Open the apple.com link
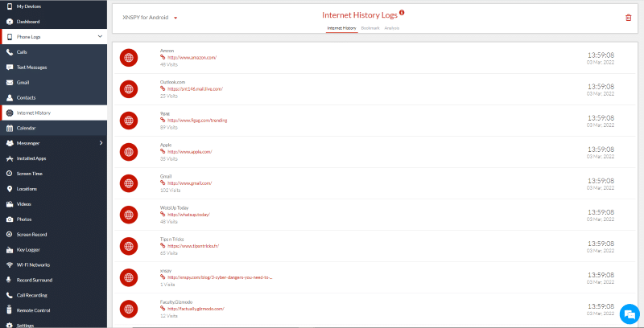 tap(189, 152)
